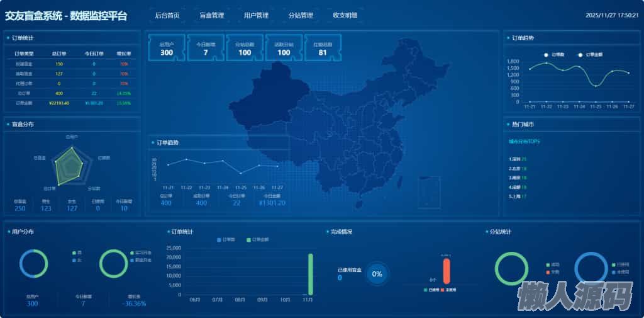
Task: Toggle green 订单金额 legend of the bar chart
Action: [258, 240]
